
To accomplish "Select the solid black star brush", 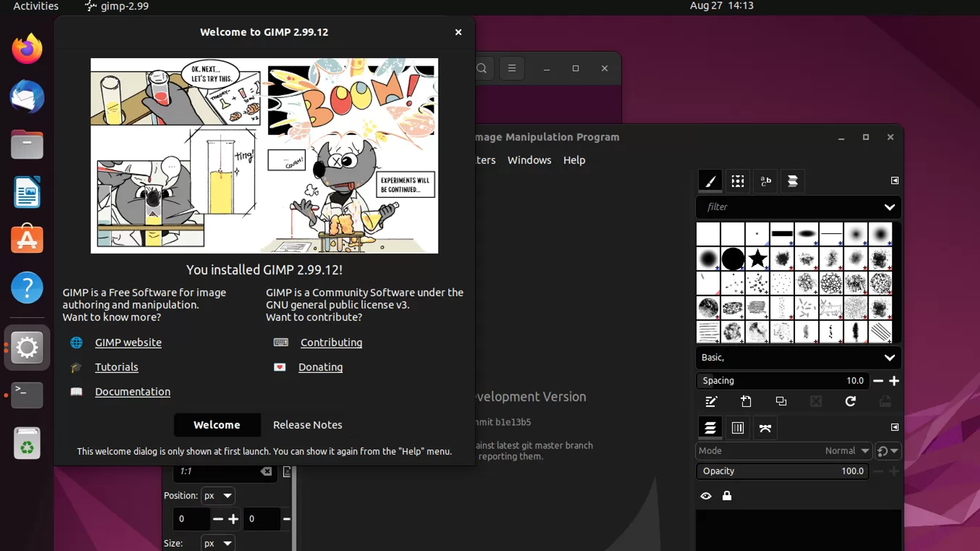I will tap(758, 258).
